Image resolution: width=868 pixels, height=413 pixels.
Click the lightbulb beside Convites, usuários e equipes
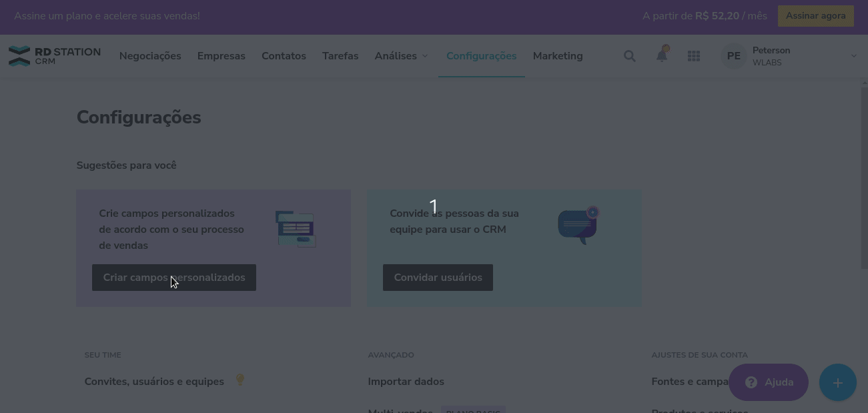240,380
